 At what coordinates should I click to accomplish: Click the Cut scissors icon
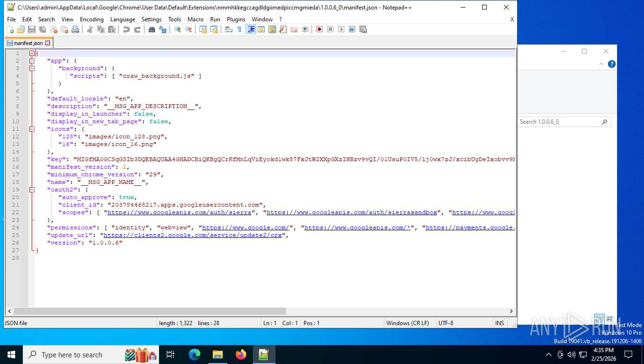pyautogui.click(x=89, y=29)
